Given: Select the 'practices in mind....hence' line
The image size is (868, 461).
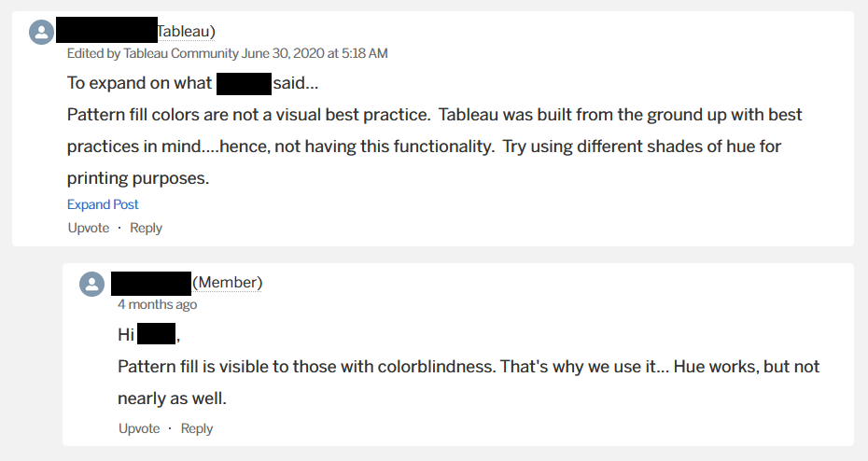Looking at the screenshot, I should pyautogui.click(x=424, y=147).
